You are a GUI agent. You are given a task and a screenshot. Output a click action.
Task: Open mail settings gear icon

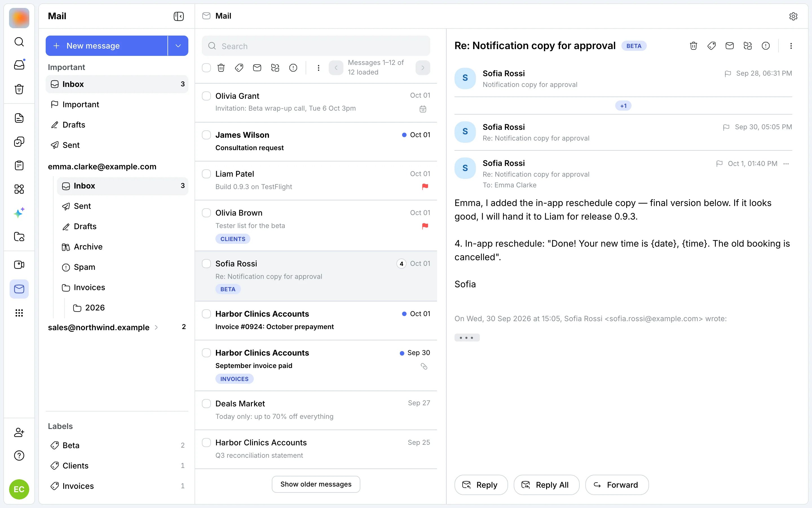(793, 16)
